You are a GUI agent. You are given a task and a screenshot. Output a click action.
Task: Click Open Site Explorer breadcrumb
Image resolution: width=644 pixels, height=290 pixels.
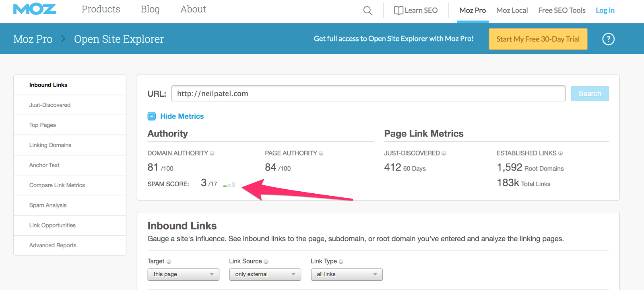[x=119, y=39]
